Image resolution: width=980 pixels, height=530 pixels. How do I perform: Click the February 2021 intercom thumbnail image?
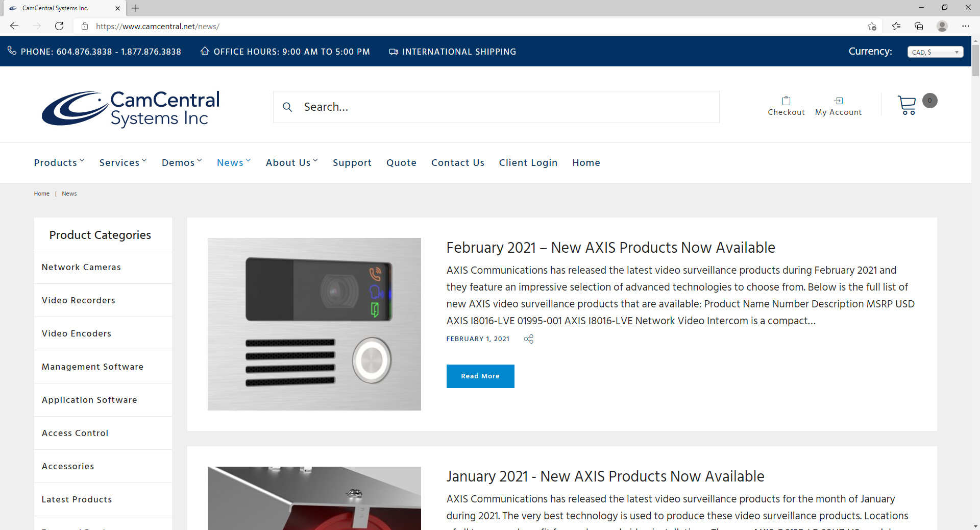314,324
